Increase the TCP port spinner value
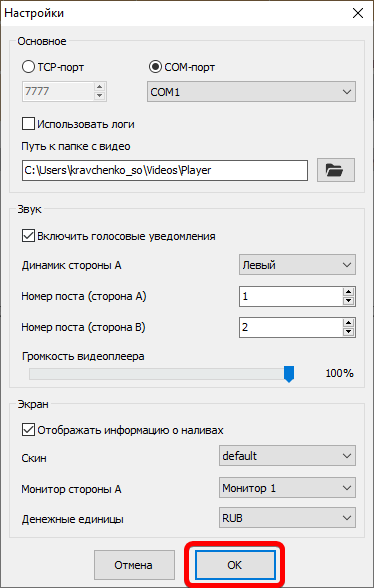Screen dimensions: 374x588 pyautogui.click(x=99, y=87)
